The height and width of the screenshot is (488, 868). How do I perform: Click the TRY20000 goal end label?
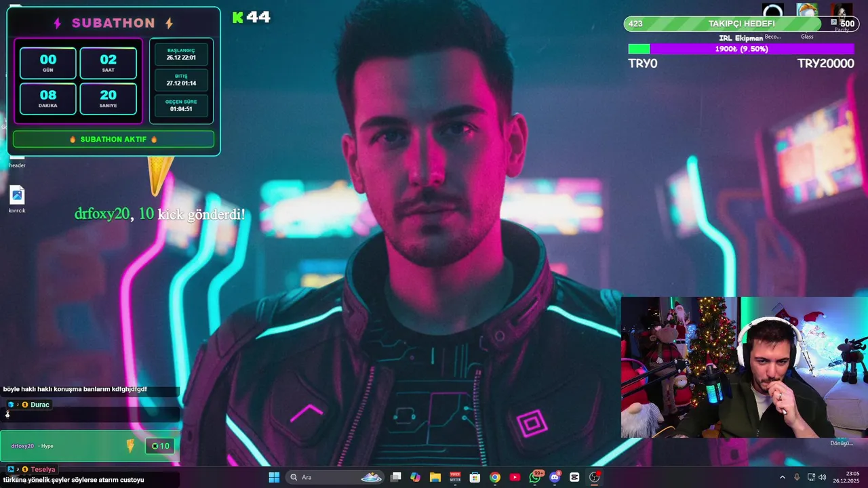825,64
